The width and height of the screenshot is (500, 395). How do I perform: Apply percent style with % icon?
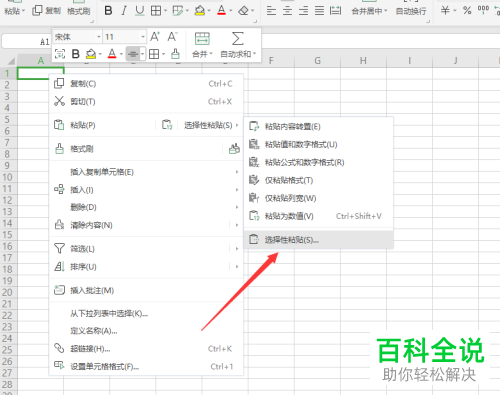pyautogui.click(x=467, y=11)
